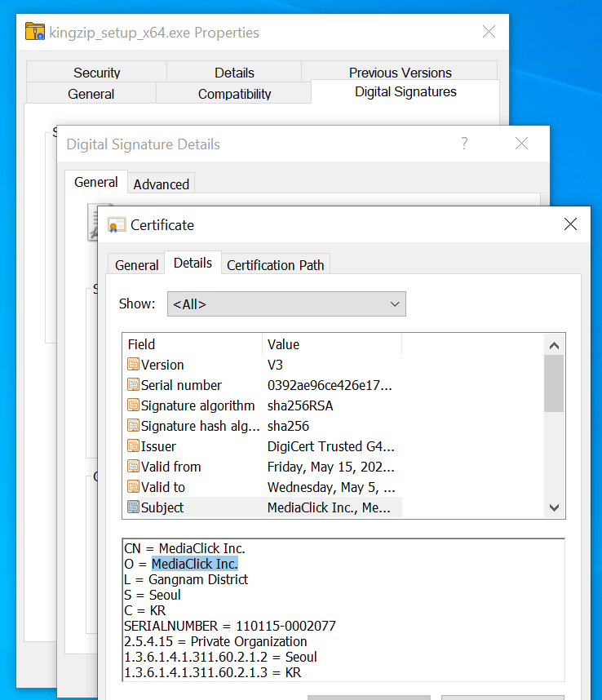The height and width of the screenshot is (700, 602).
Task: Close the Certificate window
Action: click(x=570, y=224)
